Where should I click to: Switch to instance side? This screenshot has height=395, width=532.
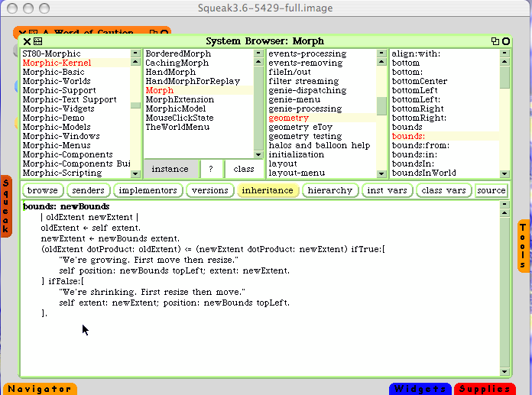(x=170, y=169)
